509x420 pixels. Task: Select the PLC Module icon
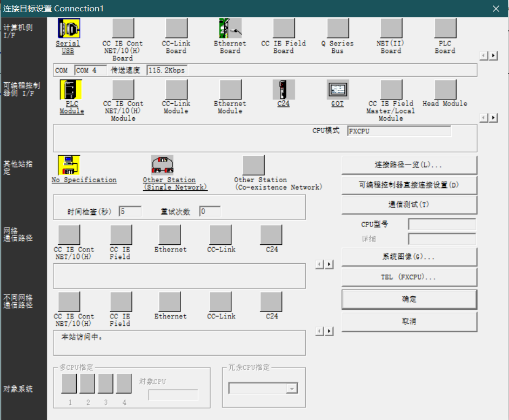tap(71, 90)
